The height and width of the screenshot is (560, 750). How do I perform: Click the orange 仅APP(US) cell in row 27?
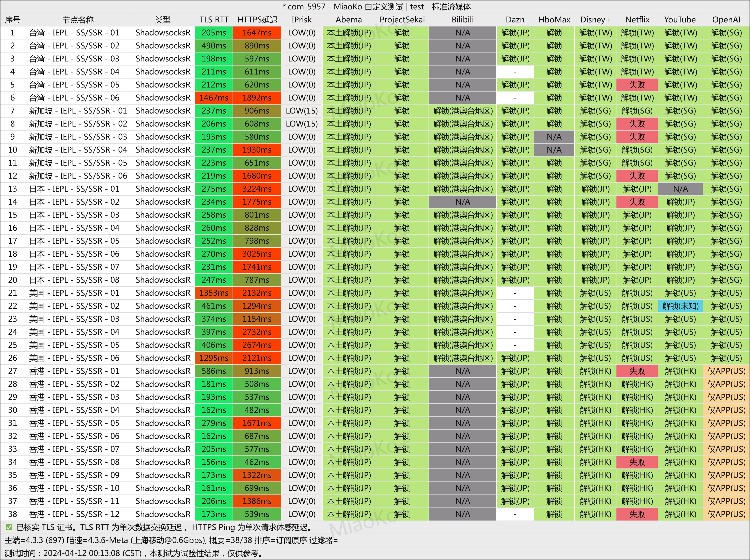coord(726,371)
